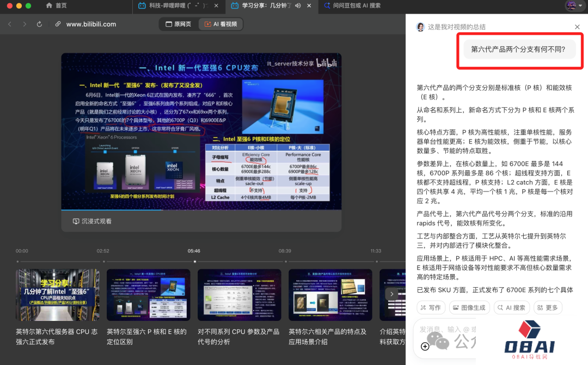
Task: Open the 英特尔第六代服务器 CPU chapter thumbnail
Action: click(58, 294)
